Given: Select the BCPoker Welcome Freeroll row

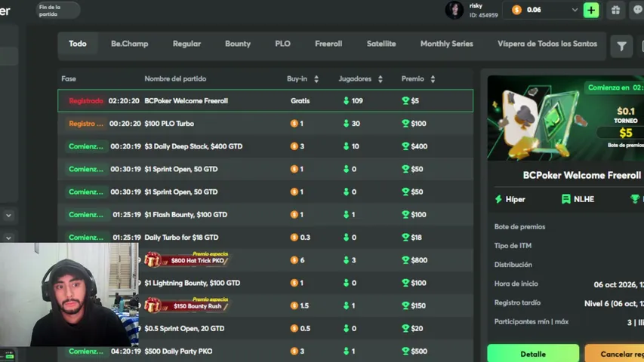Looking at the screenshot, I should tap(265, 100).
